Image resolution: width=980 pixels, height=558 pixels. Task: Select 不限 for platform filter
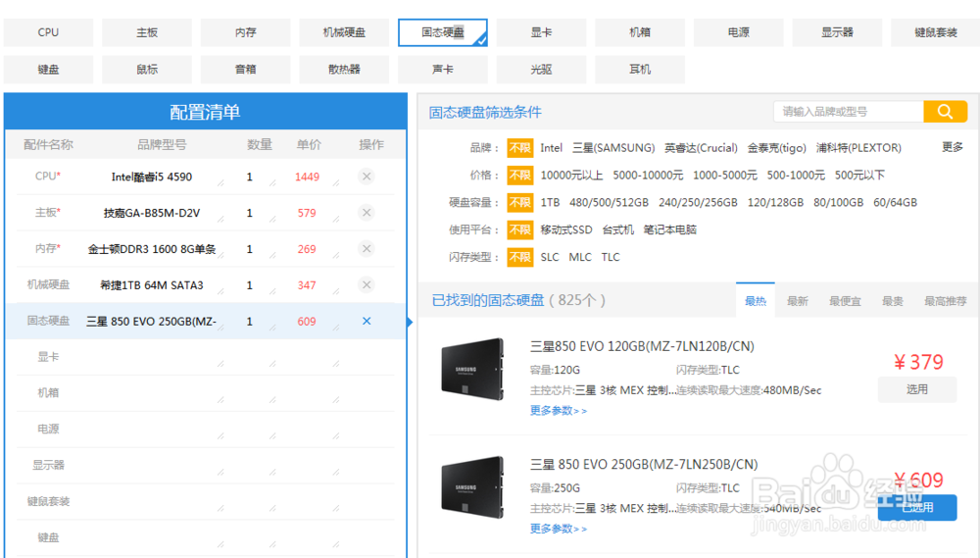pyautogui.click(x=520, y=229)
